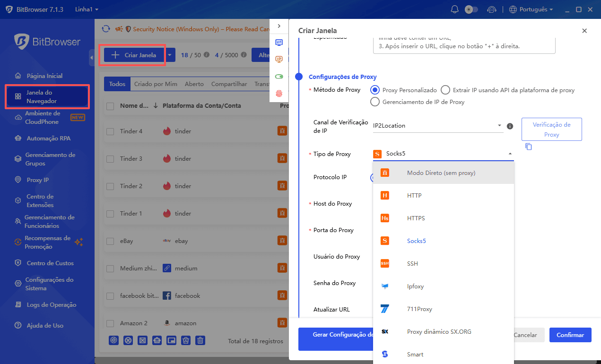601x364 pixels.
Task: Check the Amazon 2 row checkbox
Action: 110,323
